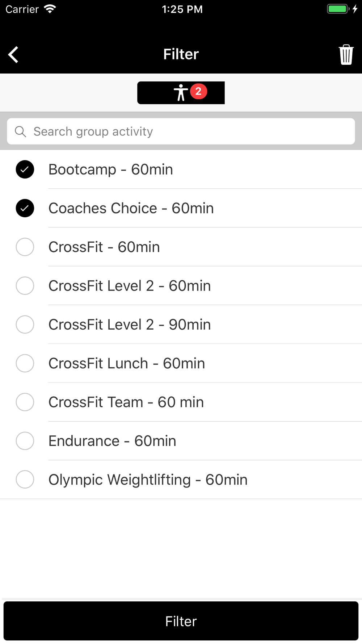Enable CrossFit Level 2 - 90min option

[x=25, y=325]
